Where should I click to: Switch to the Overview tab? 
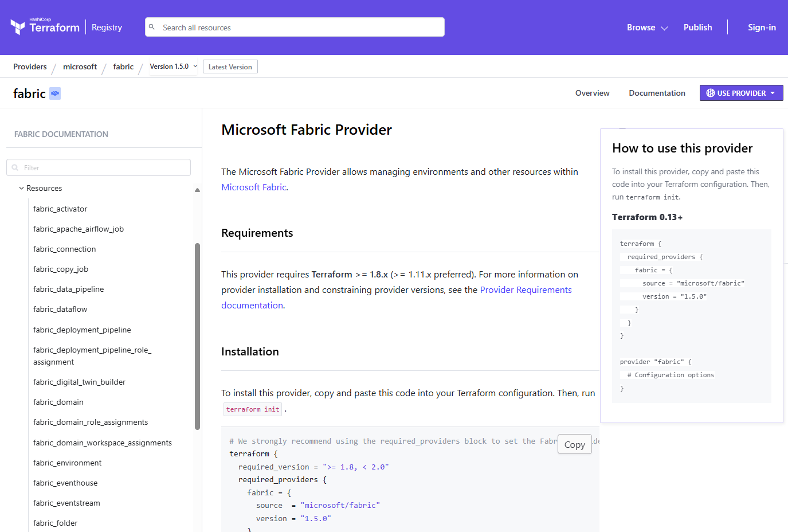tap(592, 93)
